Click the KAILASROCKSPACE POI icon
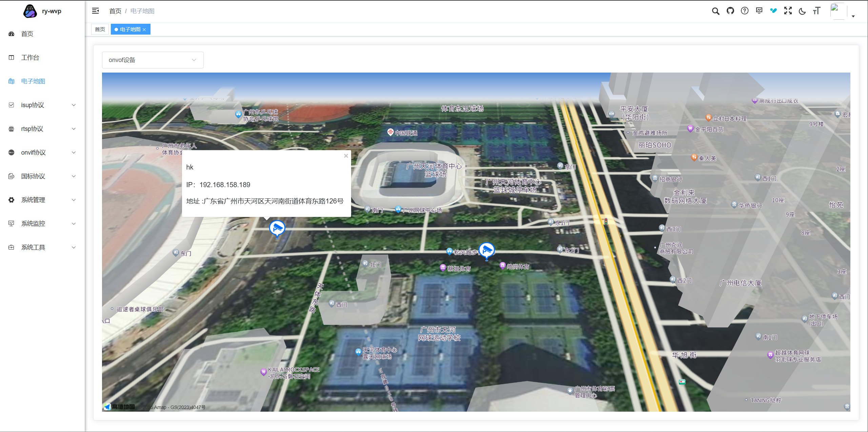Image resolution: width=868 pixels, height=432 pixels. 263,372
